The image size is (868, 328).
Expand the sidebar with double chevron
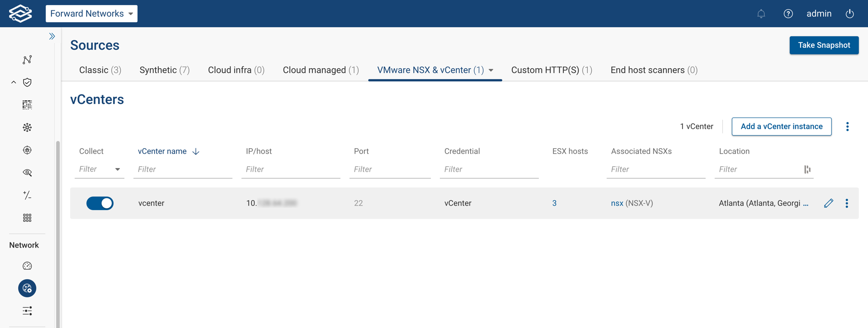tap(52, 36)
